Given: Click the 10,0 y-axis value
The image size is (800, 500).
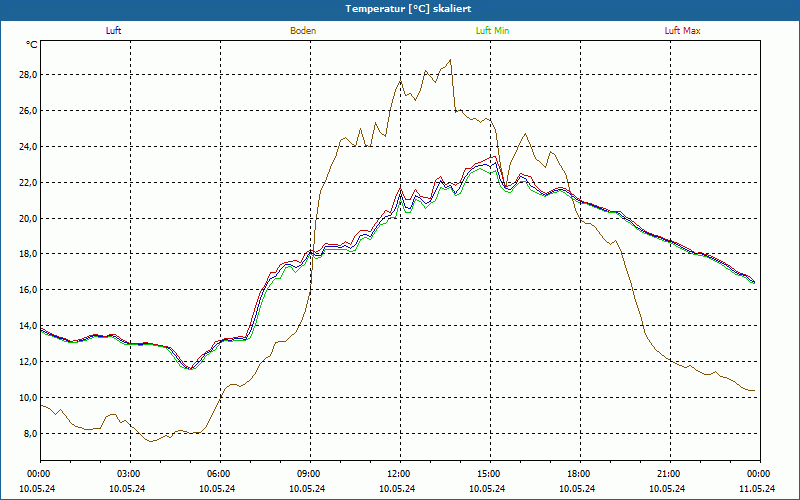Looking at the screenshot, I should (x=28, y=397).
